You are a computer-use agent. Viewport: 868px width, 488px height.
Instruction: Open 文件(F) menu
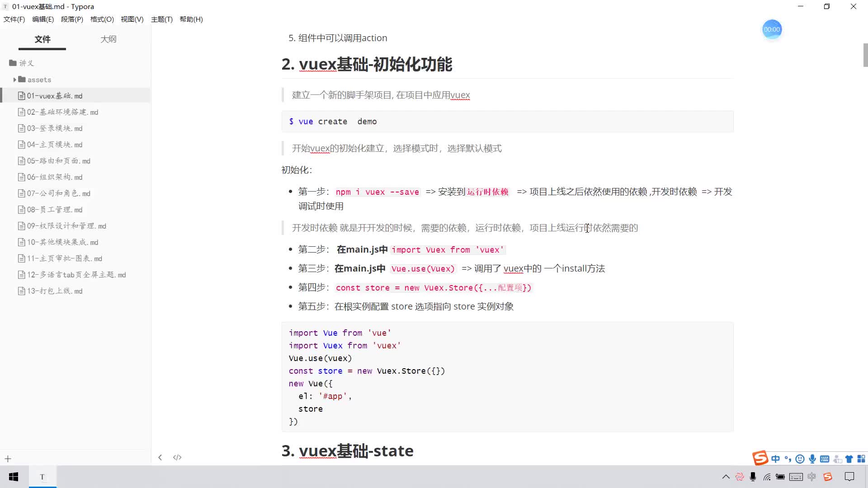click(14, 19)
